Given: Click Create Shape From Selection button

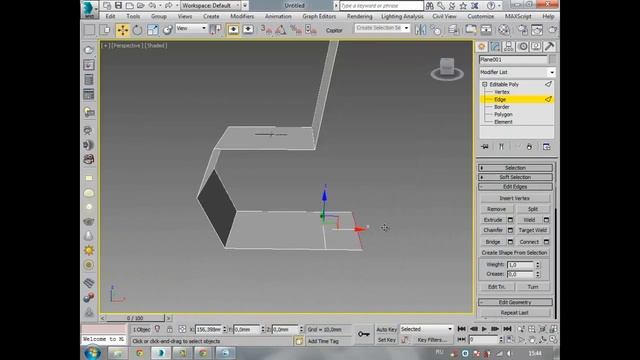Looking at the screenshot, I should click(515, 253).
